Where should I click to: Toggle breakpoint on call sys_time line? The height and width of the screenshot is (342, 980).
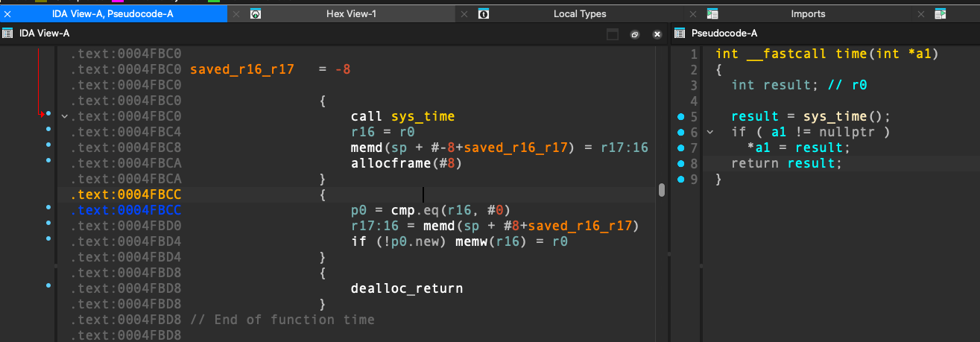click(48, 114)
